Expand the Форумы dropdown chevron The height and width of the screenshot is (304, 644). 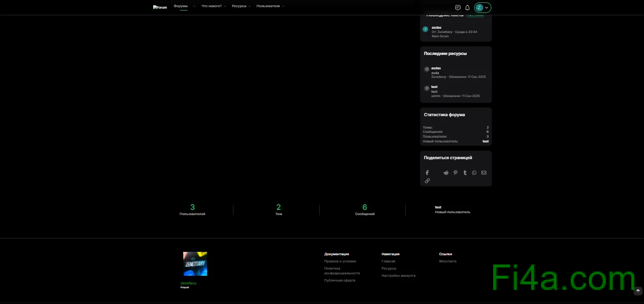click(194, 7)
